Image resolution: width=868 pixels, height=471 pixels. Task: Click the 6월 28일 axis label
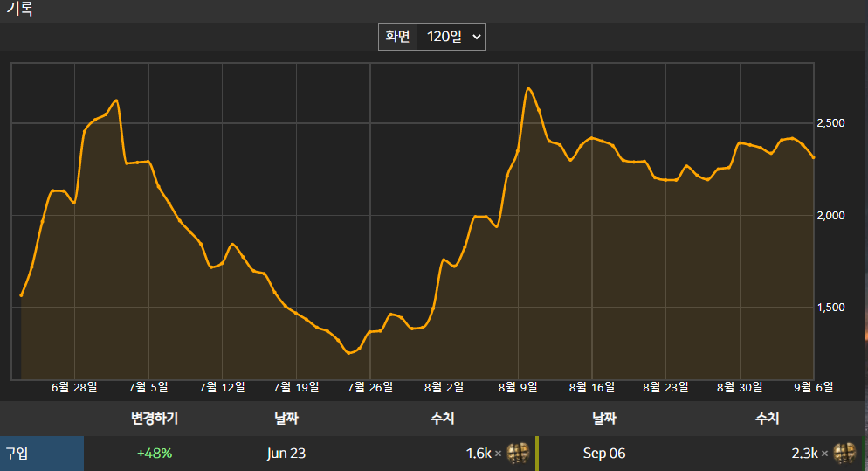pyautogui.click(x=74, y=387)
